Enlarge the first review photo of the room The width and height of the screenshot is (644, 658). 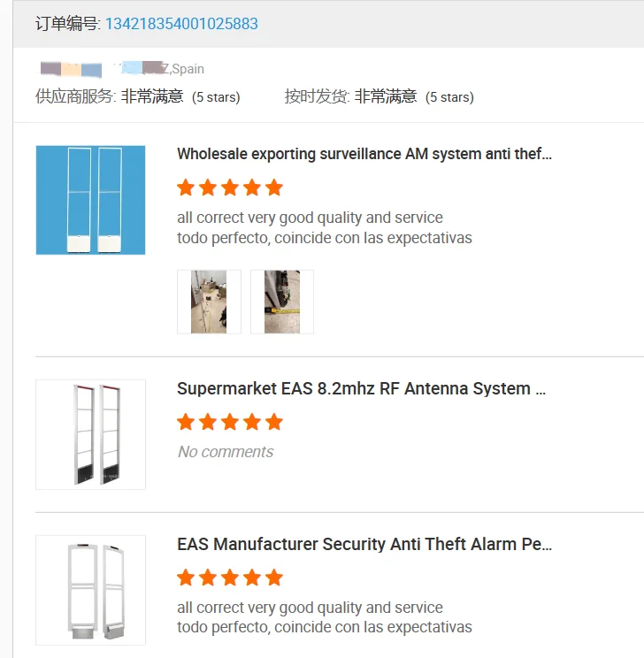[x=209, y=302]
